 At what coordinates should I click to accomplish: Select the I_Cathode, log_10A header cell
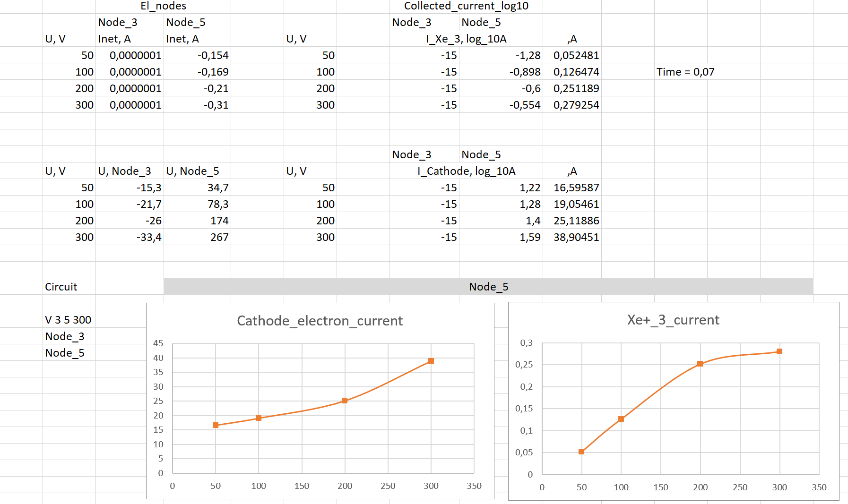click(466, 171)
